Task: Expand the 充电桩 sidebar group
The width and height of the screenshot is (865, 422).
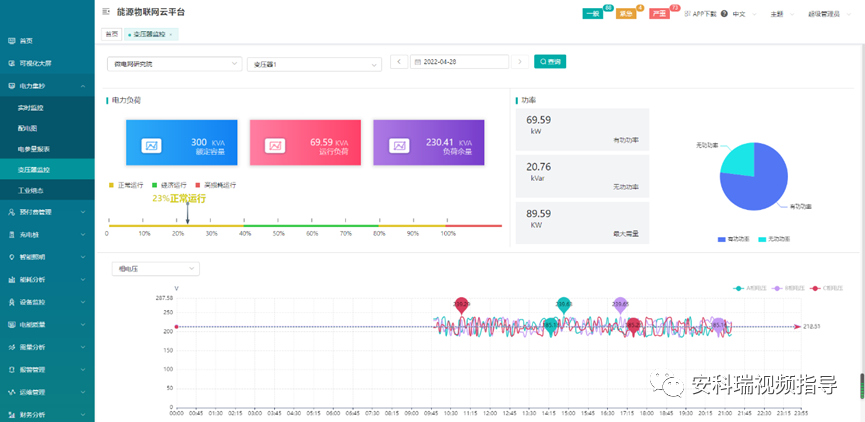Action: pyautogui.click(x=47, y=234)
